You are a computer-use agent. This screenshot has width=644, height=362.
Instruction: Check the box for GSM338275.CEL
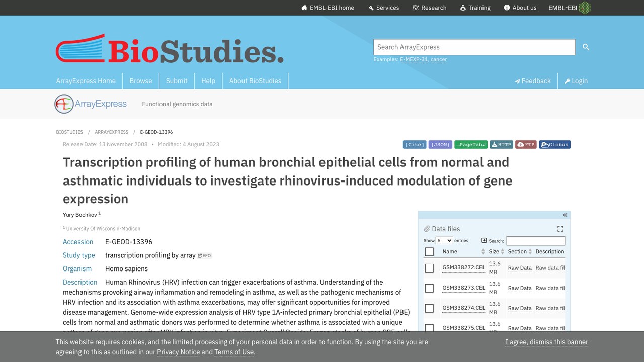(429, 328)
